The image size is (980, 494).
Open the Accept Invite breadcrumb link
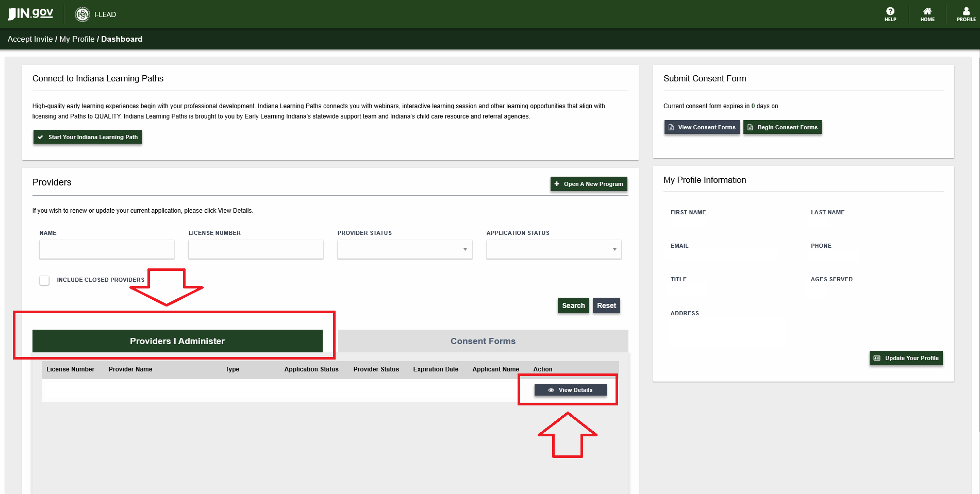click(30, 39)
